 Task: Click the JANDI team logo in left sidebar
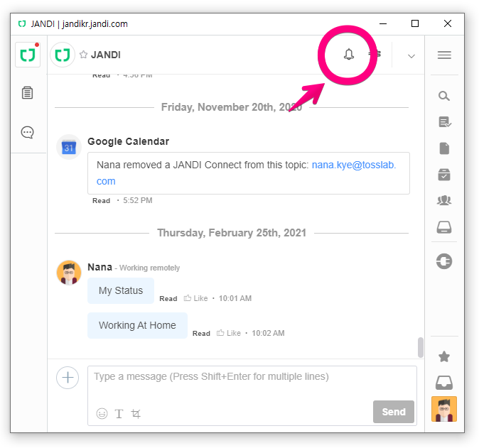(x=28, y=55)
